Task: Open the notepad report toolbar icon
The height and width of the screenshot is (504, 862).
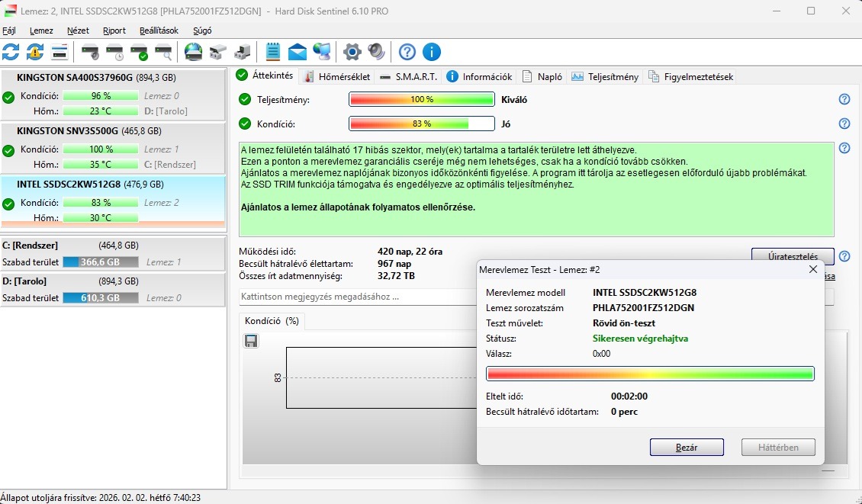Action: (272, 52)
